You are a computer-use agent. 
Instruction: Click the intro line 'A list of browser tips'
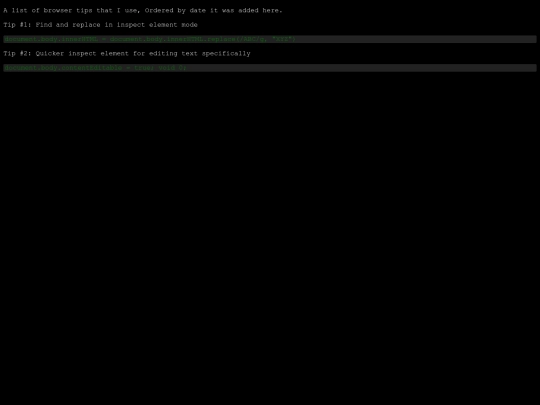click(x=143, y=10)
